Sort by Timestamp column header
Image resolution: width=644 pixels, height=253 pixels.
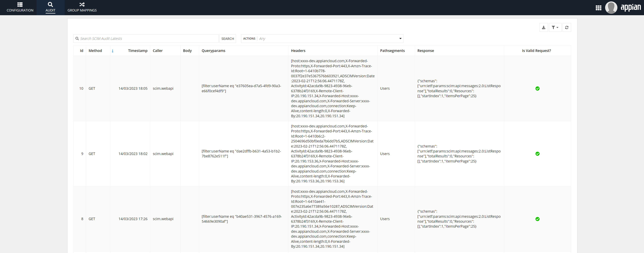click(138, 50)
